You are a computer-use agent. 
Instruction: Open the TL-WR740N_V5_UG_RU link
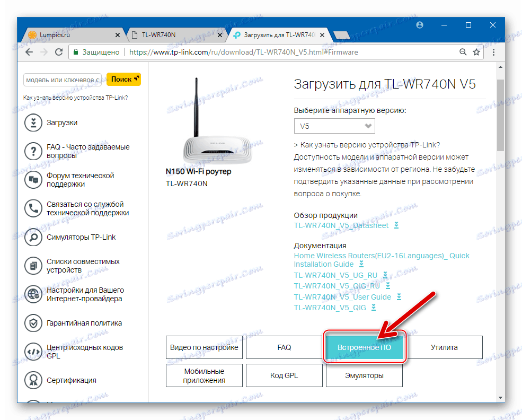[335, 275]
